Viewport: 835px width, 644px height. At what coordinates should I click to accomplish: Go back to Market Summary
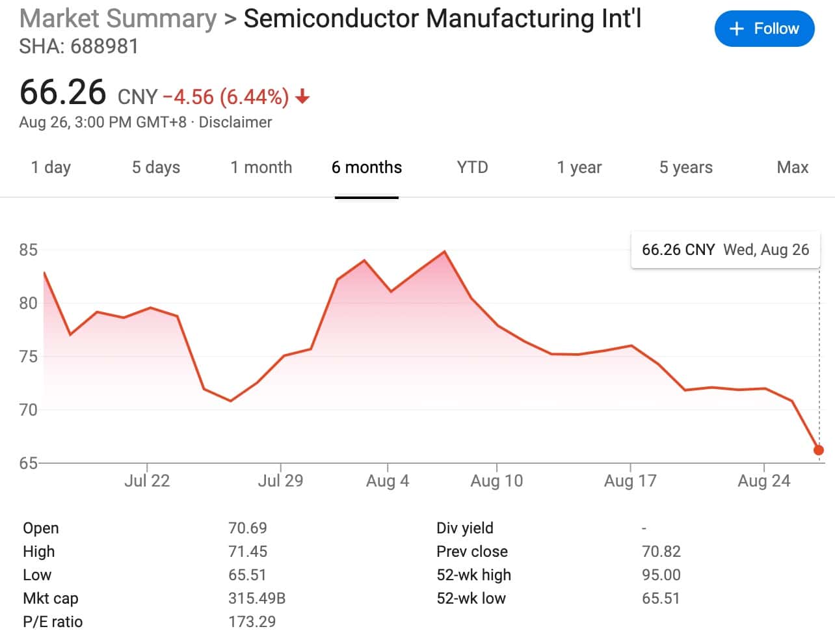click(x=117, y=18)
